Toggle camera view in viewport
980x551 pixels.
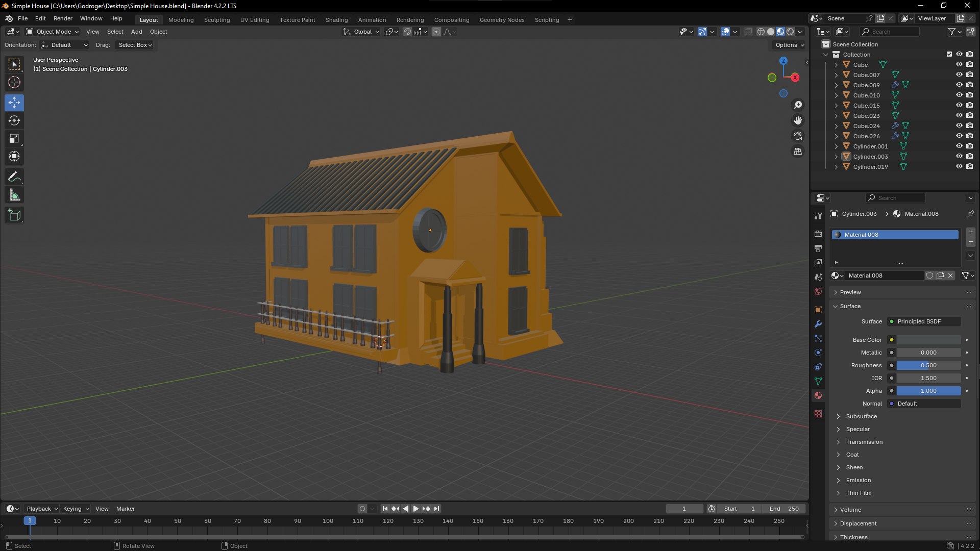(x=798, y=136)
